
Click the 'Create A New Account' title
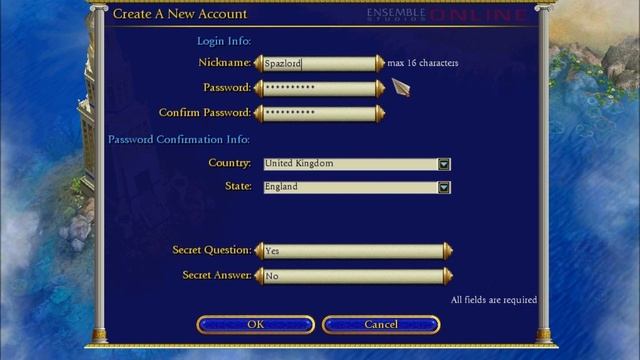180,13
